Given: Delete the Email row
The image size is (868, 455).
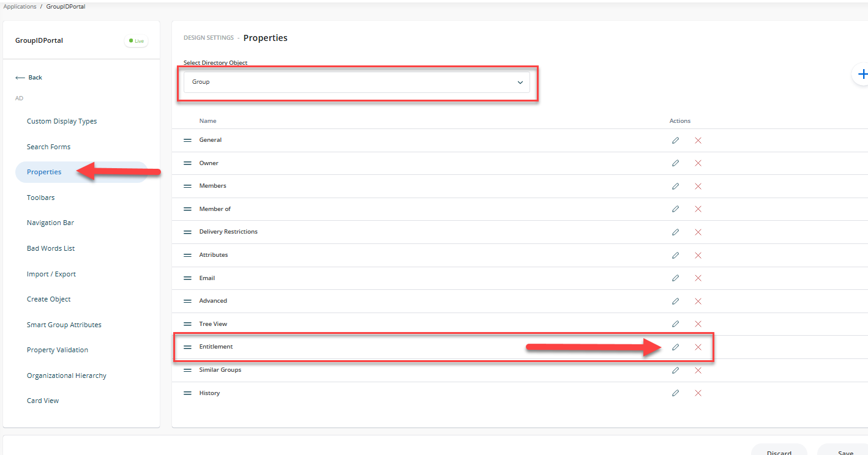Looking at the screenshot, I should pos(698,278).
